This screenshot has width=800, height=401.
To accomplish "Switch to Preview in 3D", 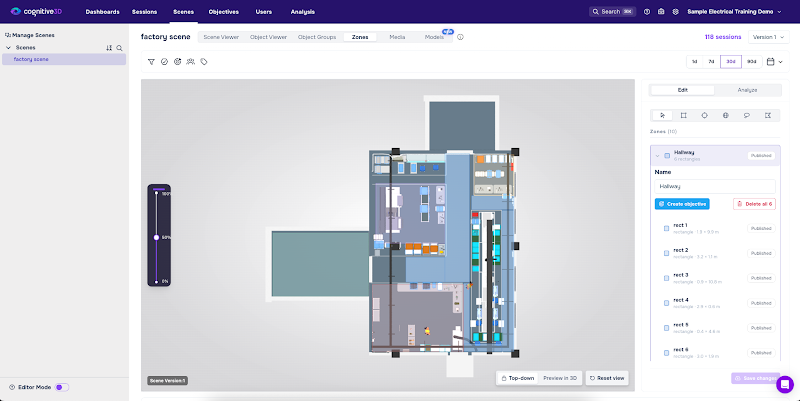I will (x=560, y=378).
